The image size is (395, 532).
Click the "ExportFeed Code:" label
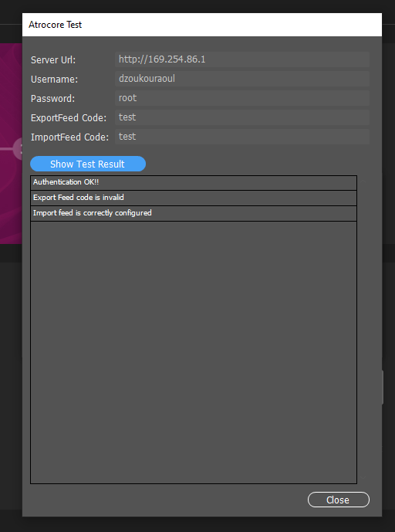tap(69, 118)
